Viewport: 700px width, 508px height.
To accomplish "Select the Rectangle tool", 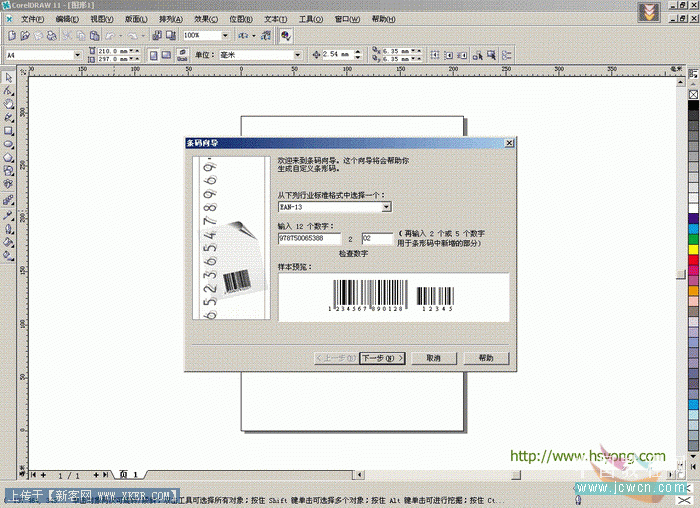I will (x=8, y=130).
